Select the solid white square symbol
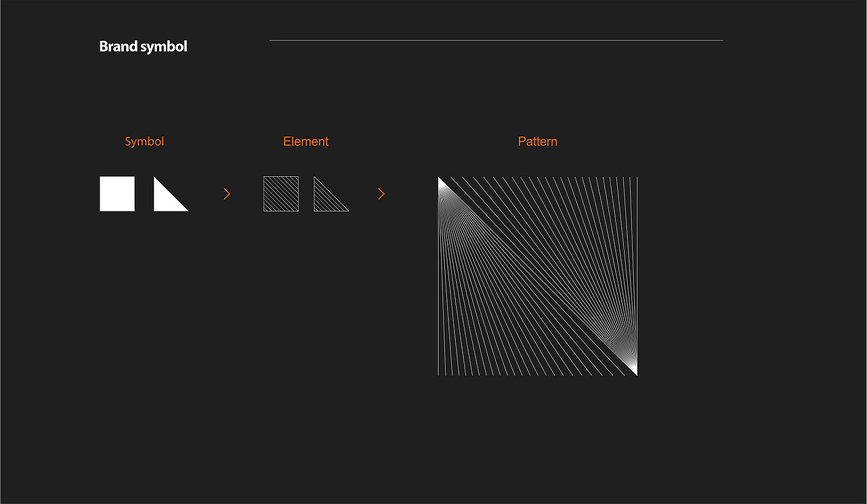The height and width of the screenshot is (504, 867). 117,194
